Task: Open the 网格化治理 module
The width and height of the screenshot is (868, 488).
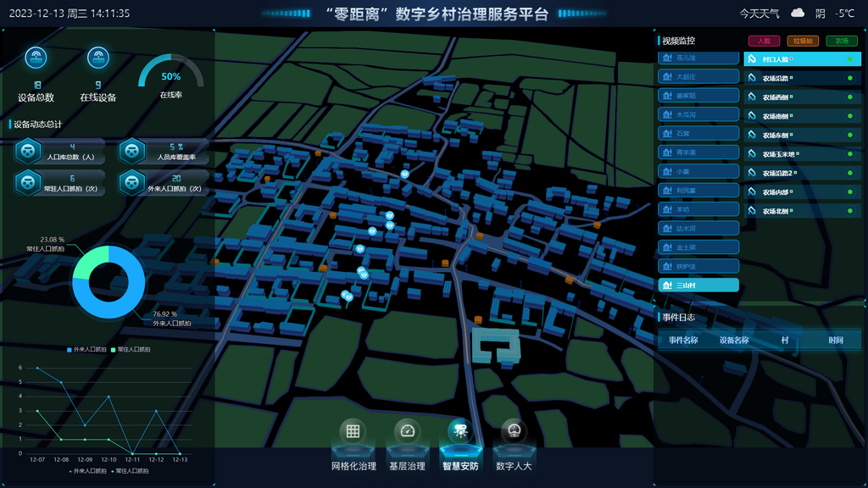Action: point(353,444)
